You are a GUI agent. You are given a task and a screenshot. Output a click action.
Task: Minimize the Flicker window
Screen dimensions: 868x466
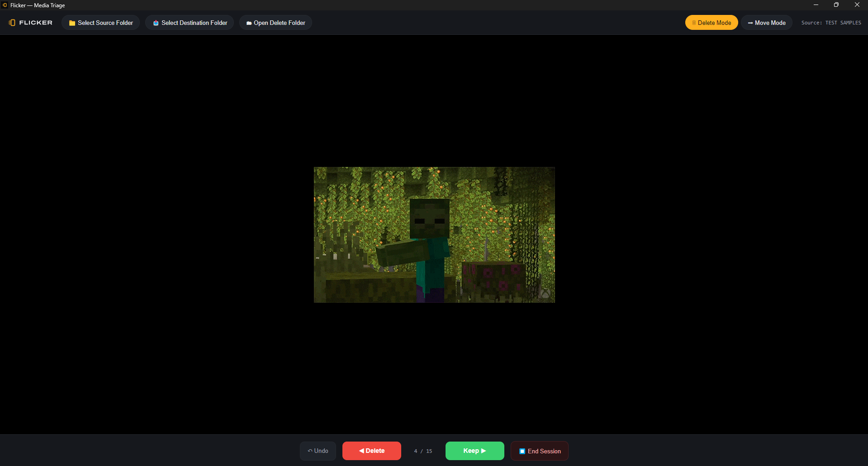pyautogui.click(x=816, y=5)
